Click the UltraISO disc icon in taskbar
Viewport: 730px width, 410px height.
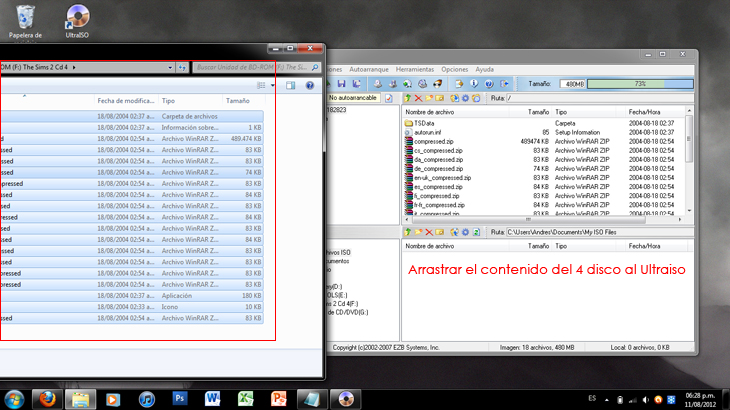pyautogui.click(x=345, y=399)
